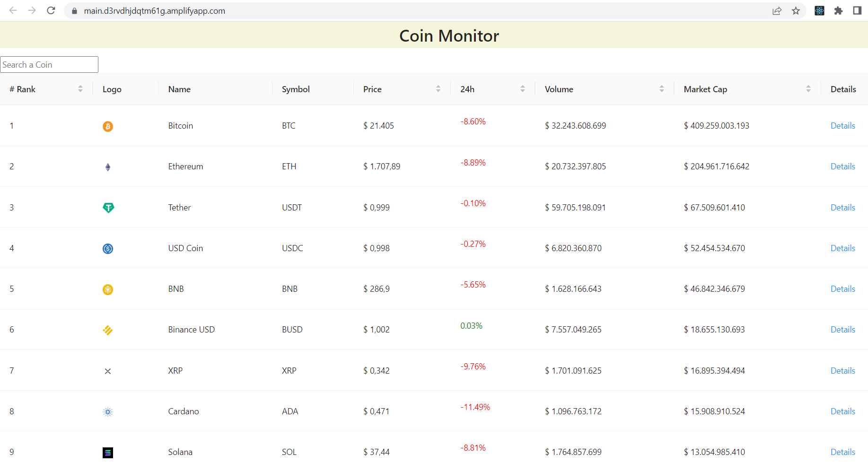The width and height of the screenshot is (868, 463).
Task: Click the XRP logo icon
Action: (x=107, y=371)
